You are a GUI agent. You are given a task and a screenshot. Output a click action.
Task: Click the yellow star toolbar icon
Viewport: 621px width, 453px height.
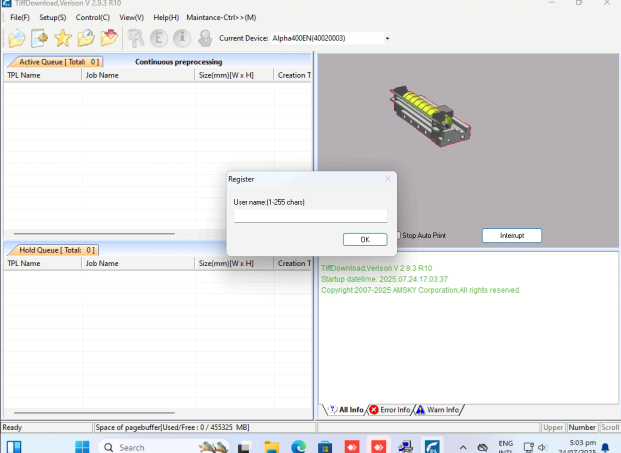63,38
